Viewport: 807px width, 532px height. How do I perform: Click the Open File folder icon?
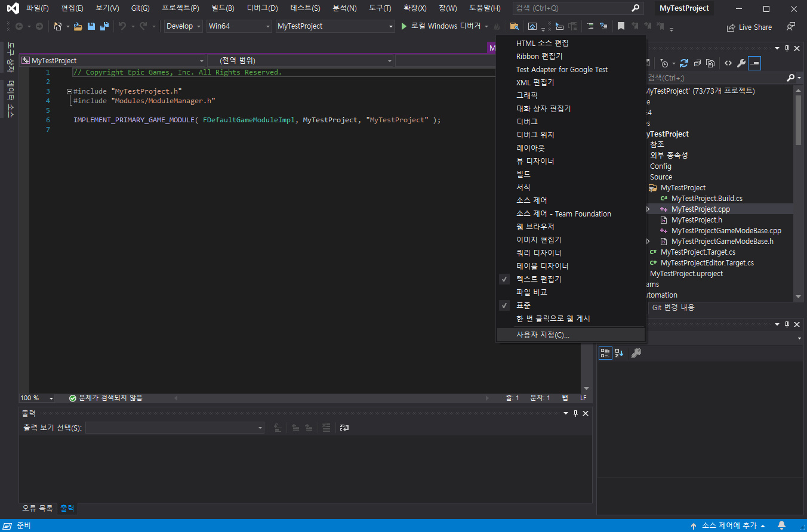[78, 26]
